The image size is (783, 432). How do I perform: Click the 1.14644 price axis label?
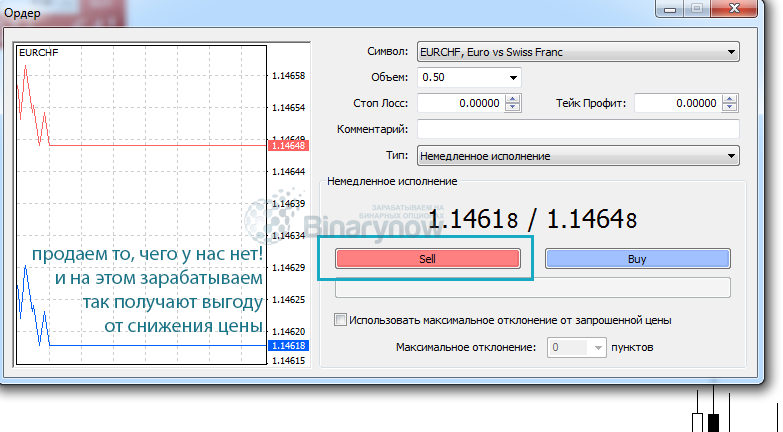coord(289,172)
